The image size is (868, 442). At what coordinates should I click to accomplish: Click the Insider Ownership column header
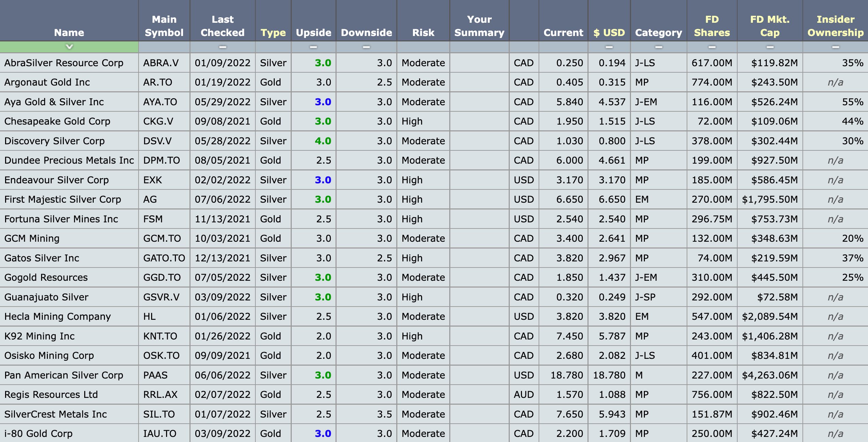point(835,26)
